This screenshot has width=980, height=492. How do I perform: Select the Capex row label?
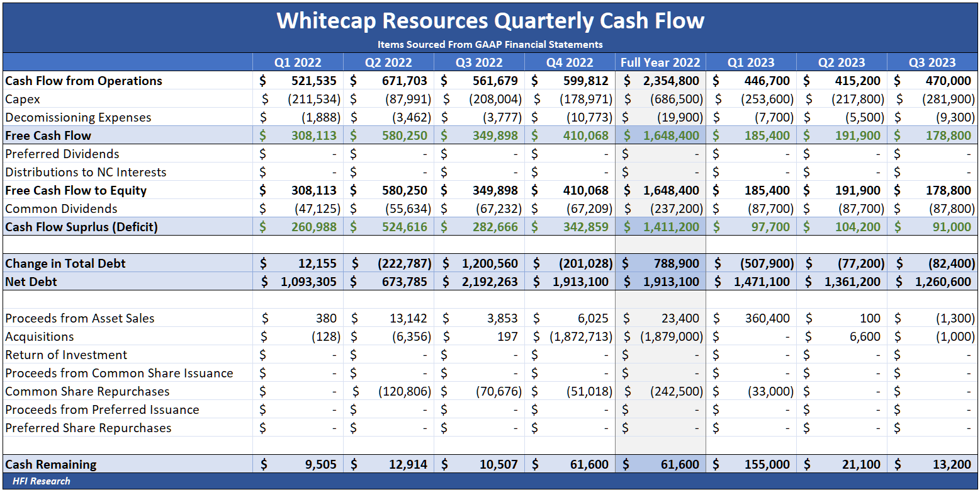coord(23,99)
